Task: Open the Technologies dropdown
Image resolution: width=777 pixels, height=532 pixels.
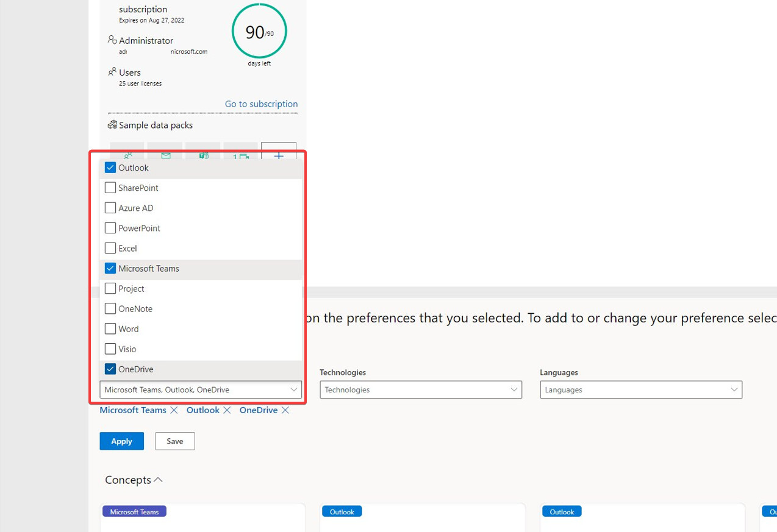Action: click(x=421, y=389)
